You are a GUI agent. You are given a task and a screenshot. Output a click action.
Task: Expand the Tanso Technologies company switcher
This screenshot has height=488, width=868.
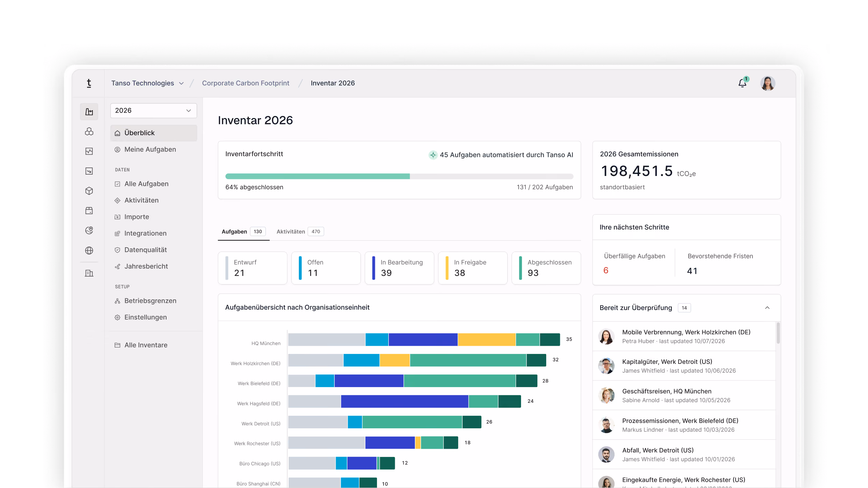click(148, 83)
